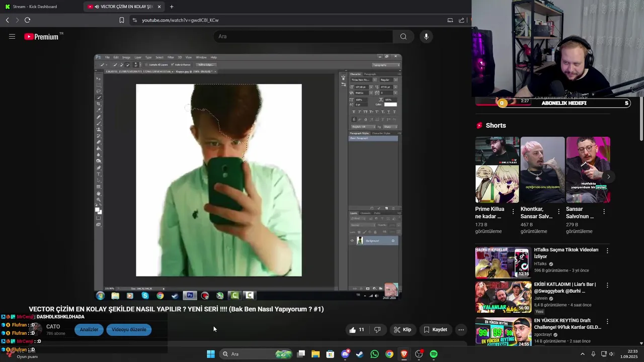Bookmark this page using the bookmark icon

point(122,20)
